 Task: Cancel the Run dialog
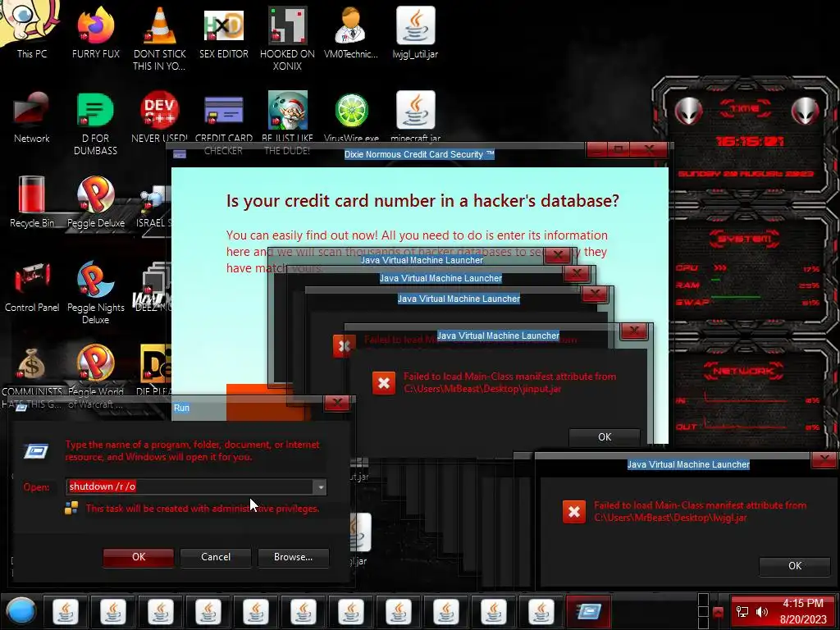pos(216,557)
